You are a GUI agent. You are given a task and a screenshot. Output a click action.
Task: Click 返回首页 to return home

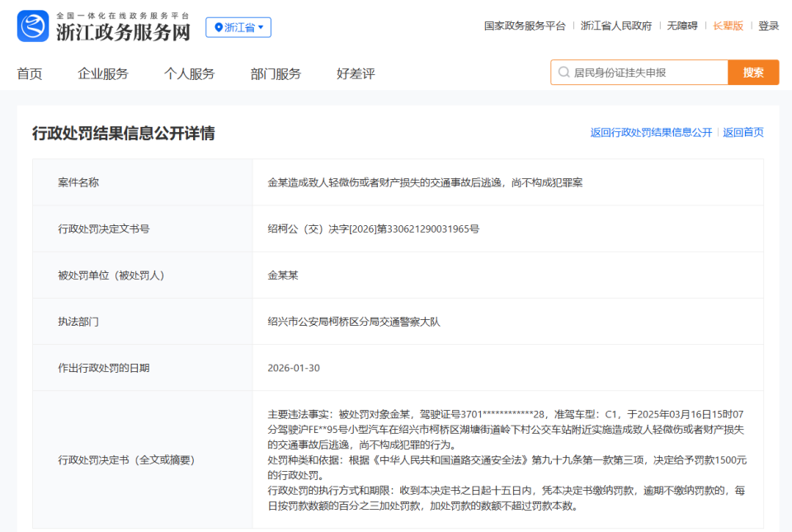[743, 132]
